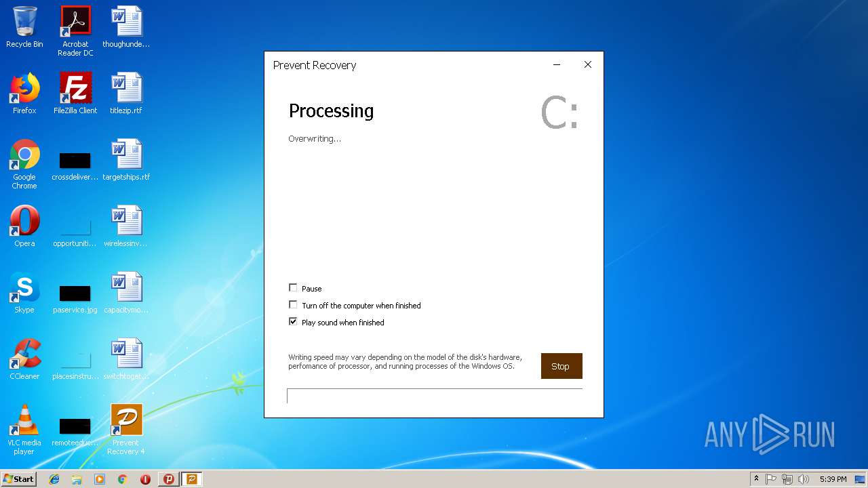868x488 pixels.
Task: Open the Start menu
Action: [19, 479]
